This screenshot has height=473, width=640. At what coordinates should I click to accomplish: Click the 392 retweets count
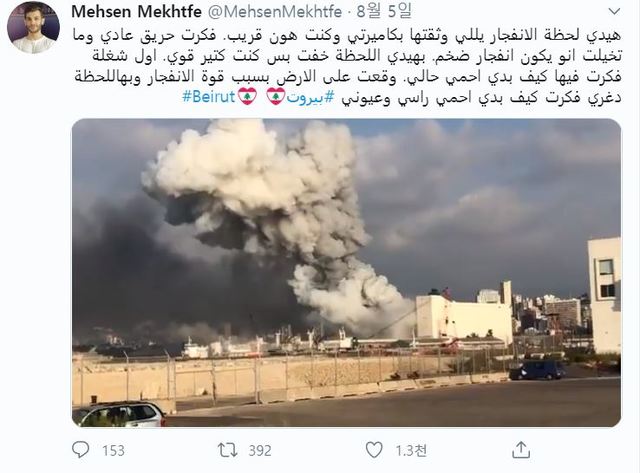tap(260, 451)
